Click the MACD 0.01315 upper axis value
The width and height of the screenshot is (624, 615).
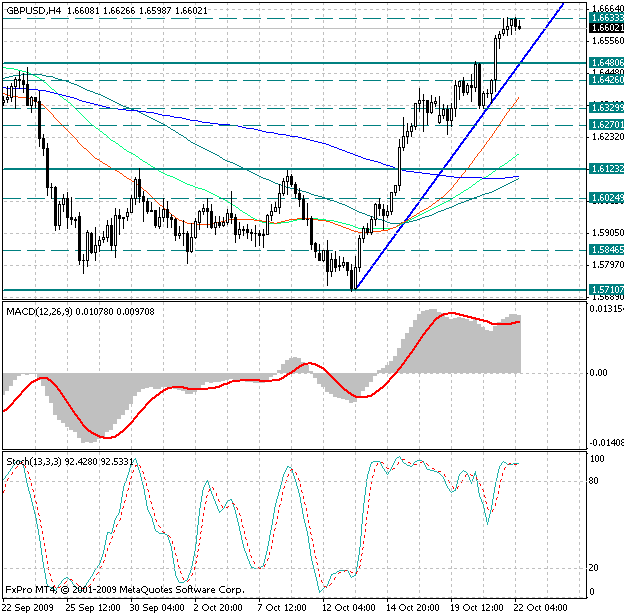pyautogui.click(x=606, y=309)
